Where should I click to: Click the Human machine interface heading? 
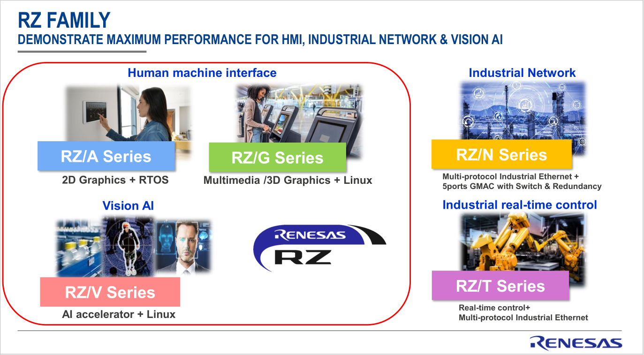point(202,73)
